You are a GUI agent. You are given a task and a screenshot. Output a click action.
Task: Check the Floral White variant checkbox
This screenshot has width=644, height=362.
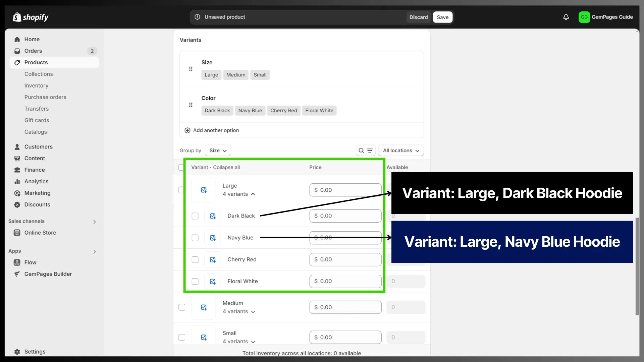[195, 281]
